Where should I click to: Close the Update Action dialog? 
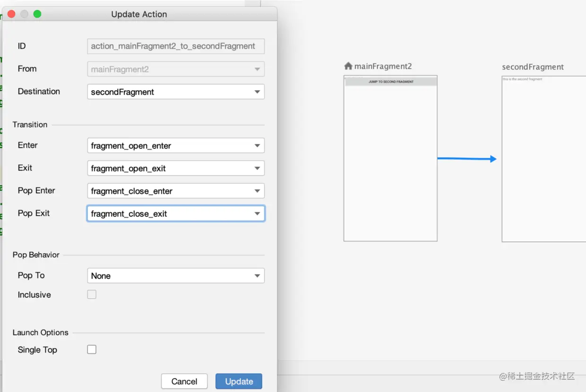11,14
